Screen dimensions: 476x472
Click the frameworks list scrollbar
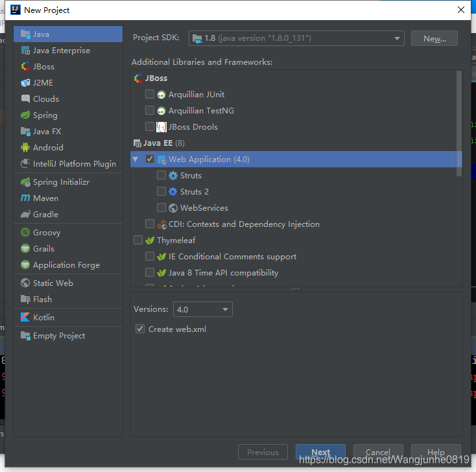click(459, 123)
